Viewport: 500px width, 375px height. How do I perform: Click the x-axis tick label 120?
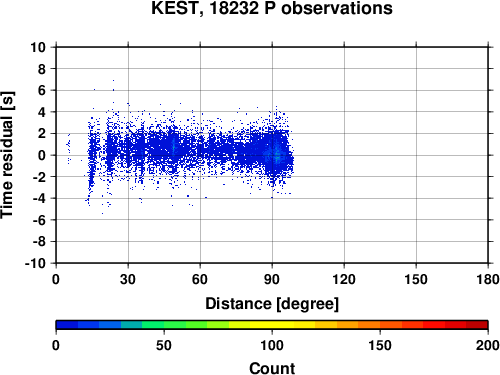[344, 279]
